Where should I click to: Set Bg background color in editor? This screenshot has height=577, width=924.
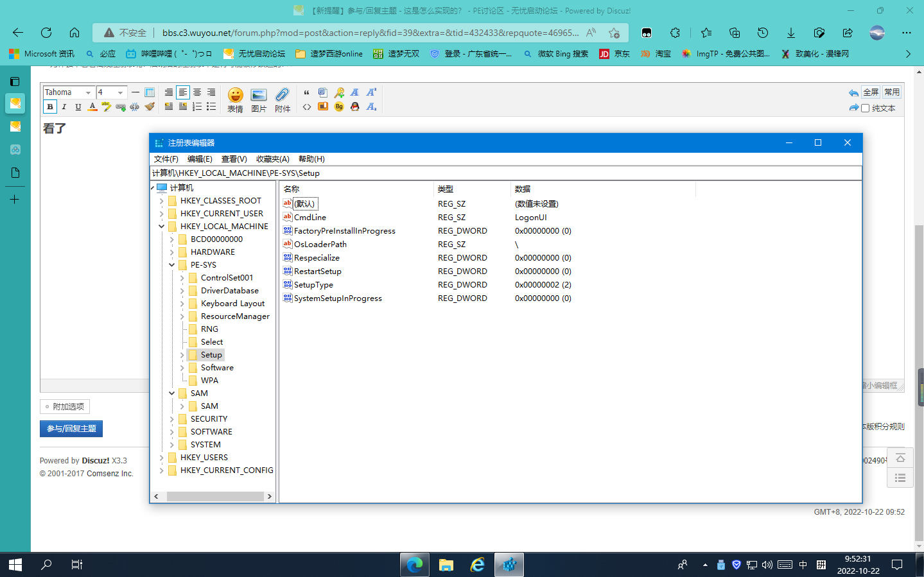coord(339,107)
